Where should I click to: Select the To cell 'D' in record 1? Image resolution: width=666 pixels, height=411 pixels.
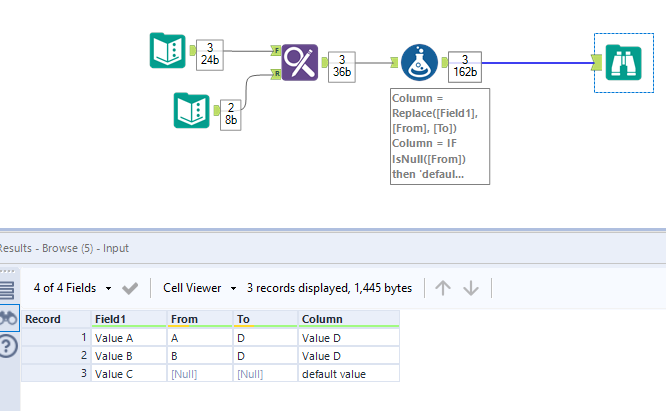tap(265, 338)
